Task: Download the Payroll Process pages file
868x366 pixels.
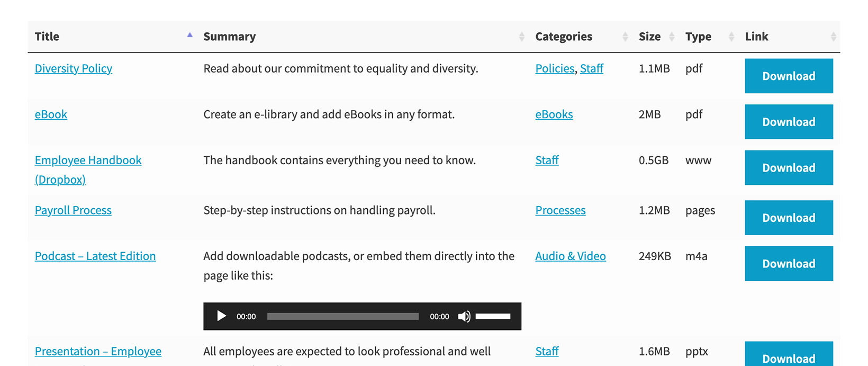Action: pos(789,218)
